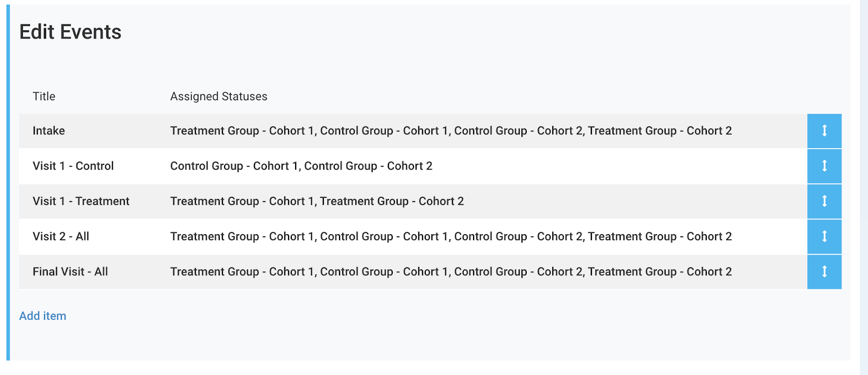This screenshot has height=375, width=868.
Task: Click assigned statuses for Final Visit - All
Action: (451, 271)
